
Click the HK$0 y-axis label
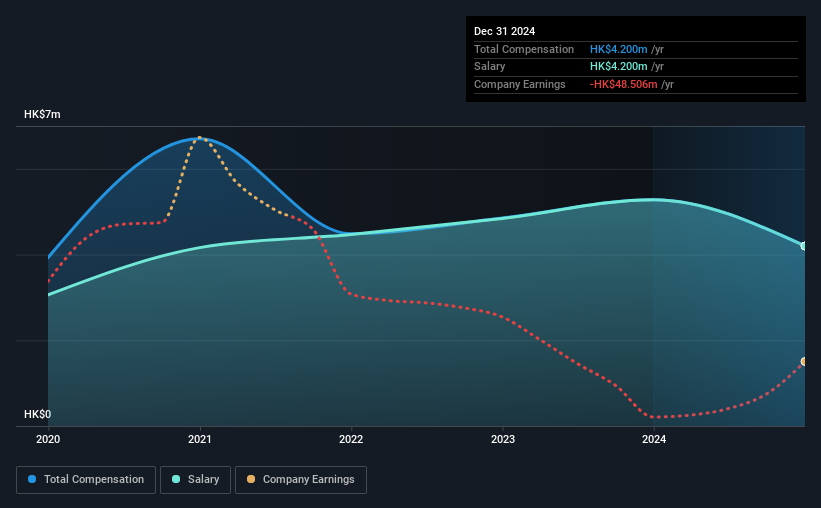pyautogui.click(x=37, y=414)
